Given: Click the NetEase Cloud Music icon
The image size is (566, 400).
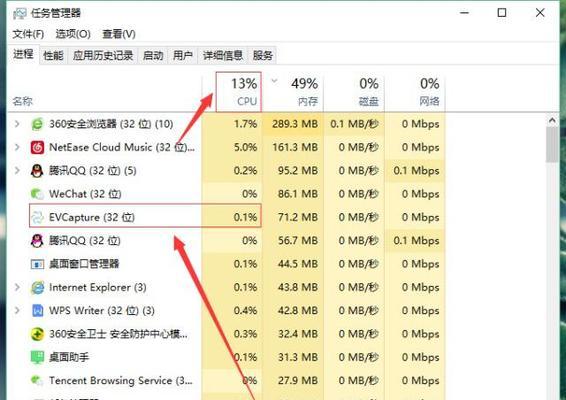Looking at the screenshot, I should pos(37,147).
